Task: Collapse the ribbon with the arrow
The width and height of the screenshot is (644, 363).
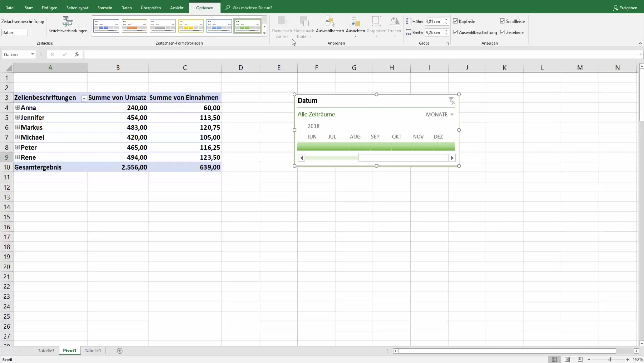Action: coord(640,43)
